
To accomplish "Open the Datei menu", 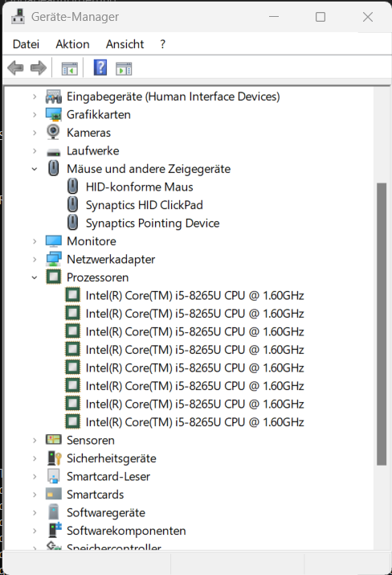I will (x=26, y=44).
